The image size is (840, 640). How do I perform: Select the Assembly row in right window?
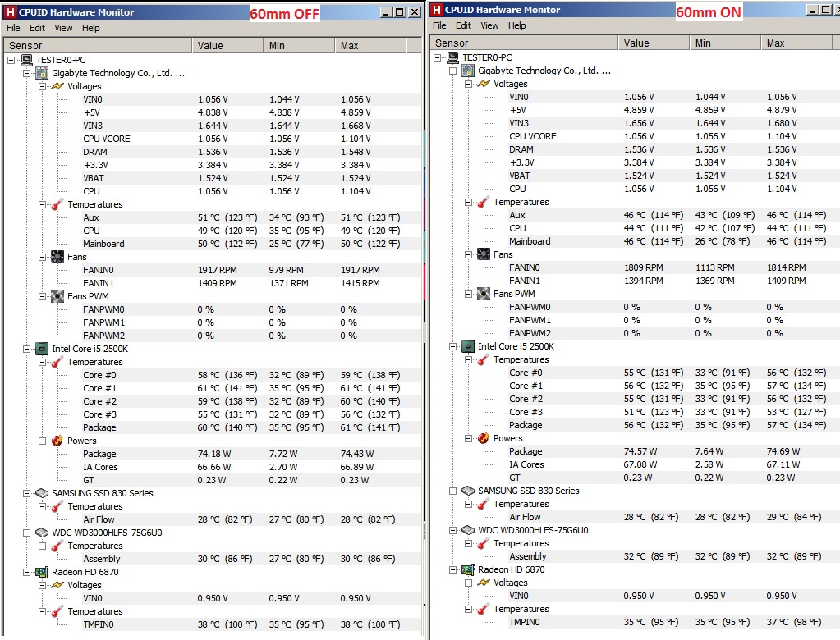pyautogui.click(x=674, y=556)
